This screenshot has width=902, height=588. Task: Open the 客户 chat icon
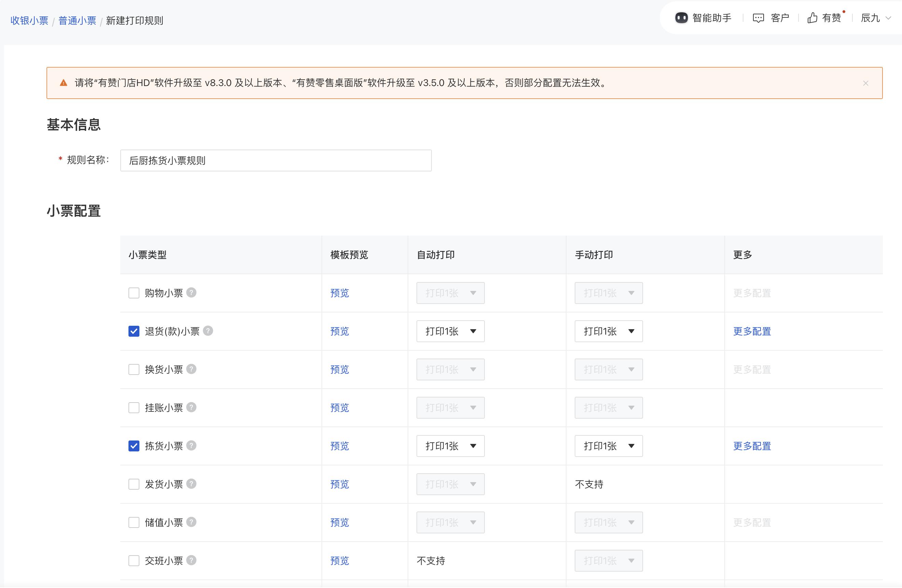758,18
